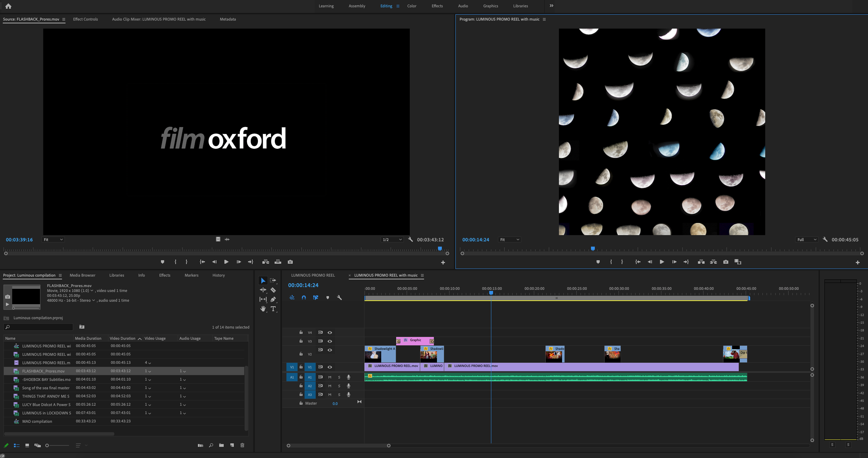Hide V3 track with eye toggle
The width and height of the screenshot is (868, 458).
point(330,341)
